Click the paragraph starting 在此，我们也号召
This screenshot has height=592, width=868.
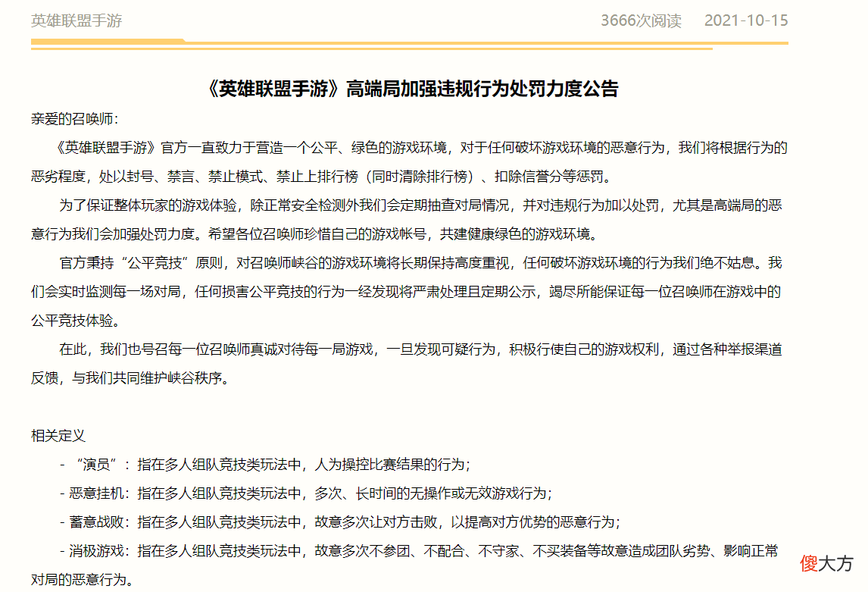(x=406, y=364)
